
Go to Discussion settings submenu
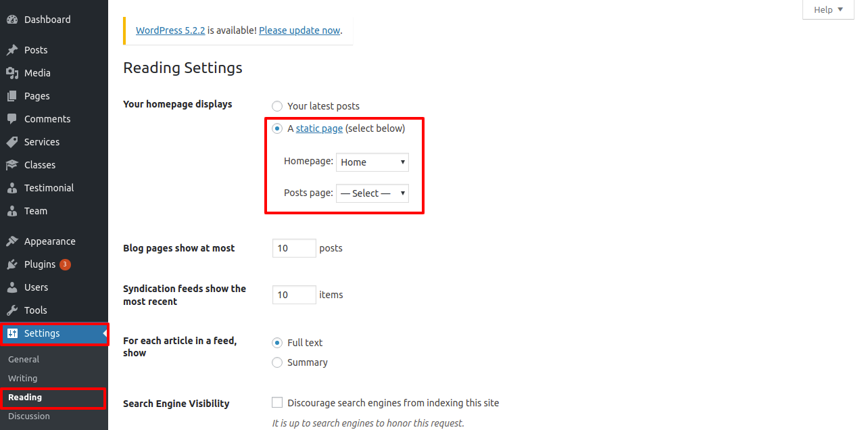pyautogui.click(x=29, y=416)
